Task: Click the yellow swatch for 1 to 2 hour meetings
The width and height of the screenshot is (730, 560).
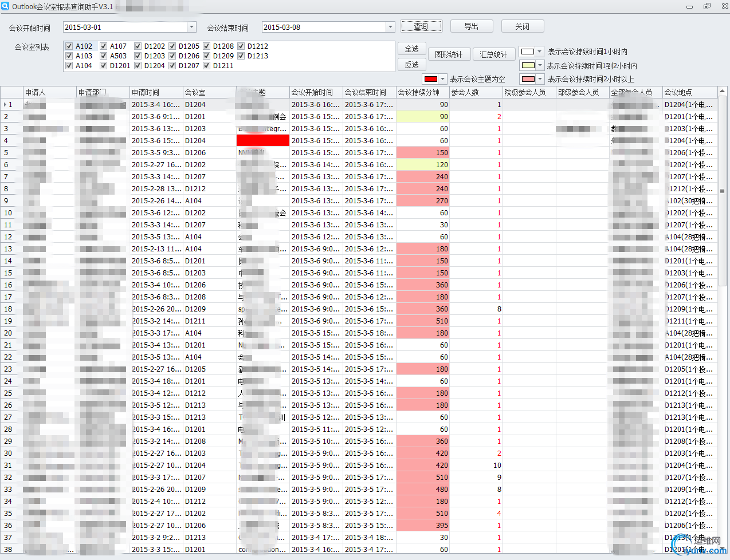Action: (528, 65)
